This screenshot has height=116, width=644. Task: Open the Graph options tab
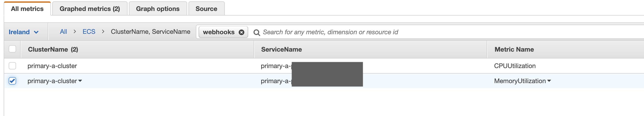(158, 9)
